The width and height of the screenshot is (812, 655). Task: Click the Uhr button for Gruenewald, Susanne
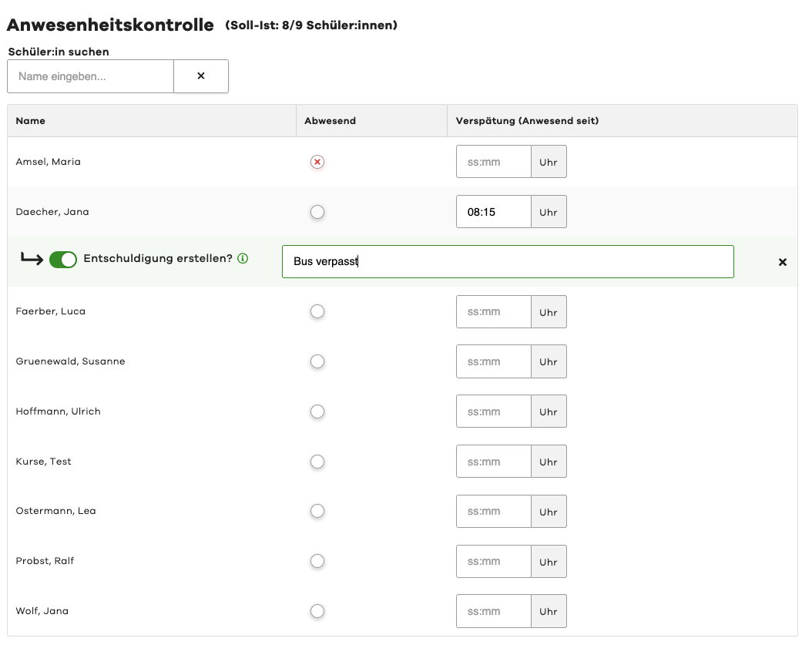coord(549,361)
